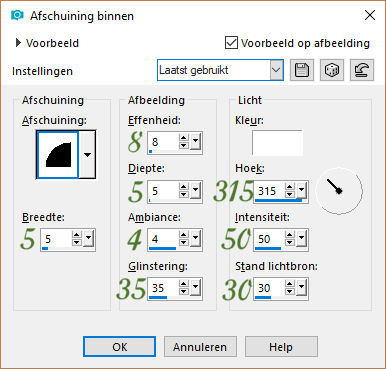
Task: Decrease the Ambiance value with down arrow
Action: pos(184,243)
